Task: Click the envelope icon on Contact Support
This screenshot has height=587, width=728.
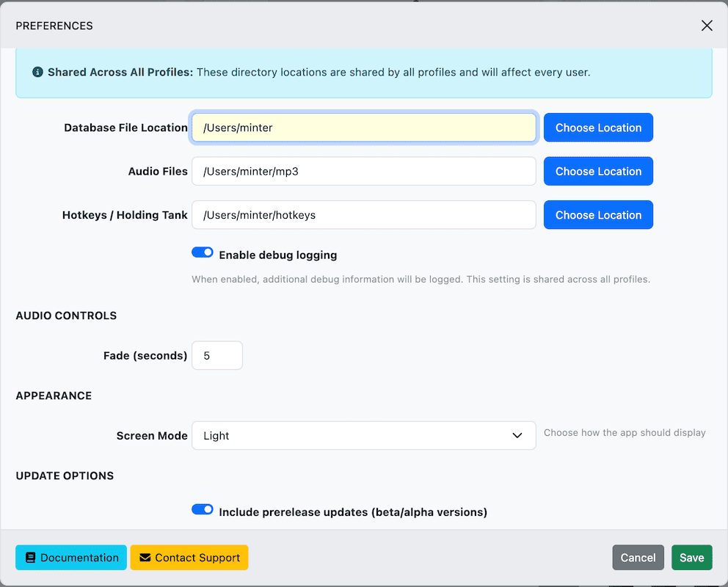Action: [145, 558]
